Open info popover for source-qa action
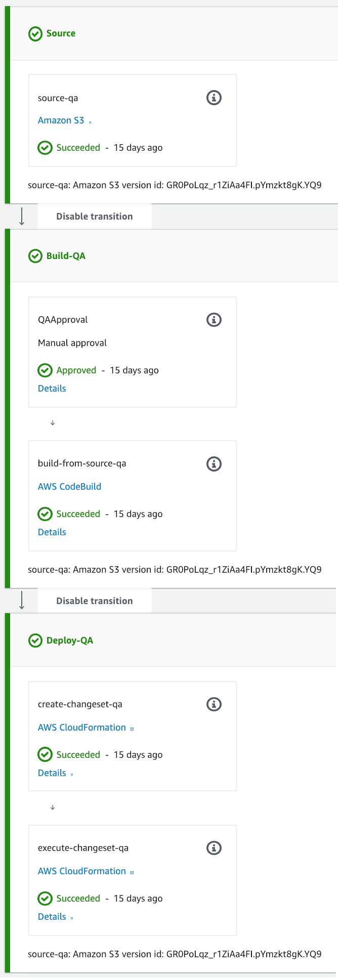The width and height of the screenshot is (338, 980). pos(214,98)
